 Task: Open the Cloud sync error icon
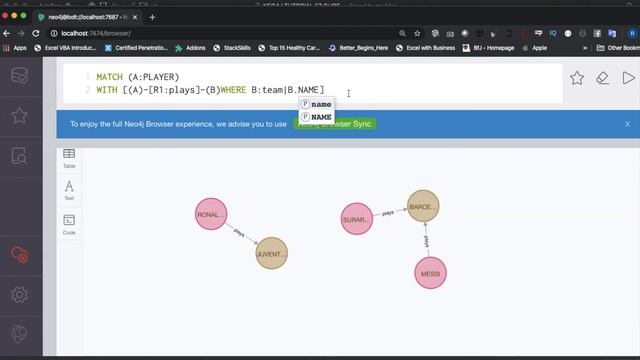pyautogui.click(x=20, y=255)
